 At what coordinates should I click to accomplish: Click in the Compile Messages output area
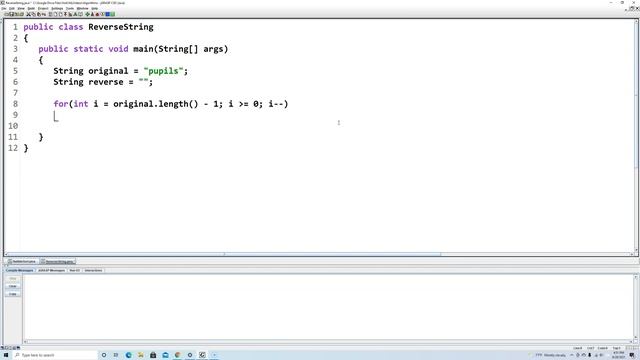click(328, 306)
